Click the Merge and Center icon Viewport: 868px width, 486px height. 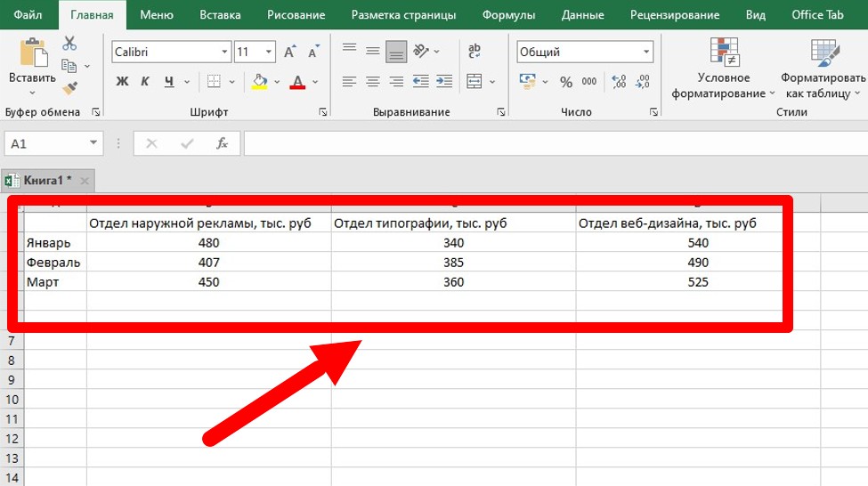coord(475,82)
